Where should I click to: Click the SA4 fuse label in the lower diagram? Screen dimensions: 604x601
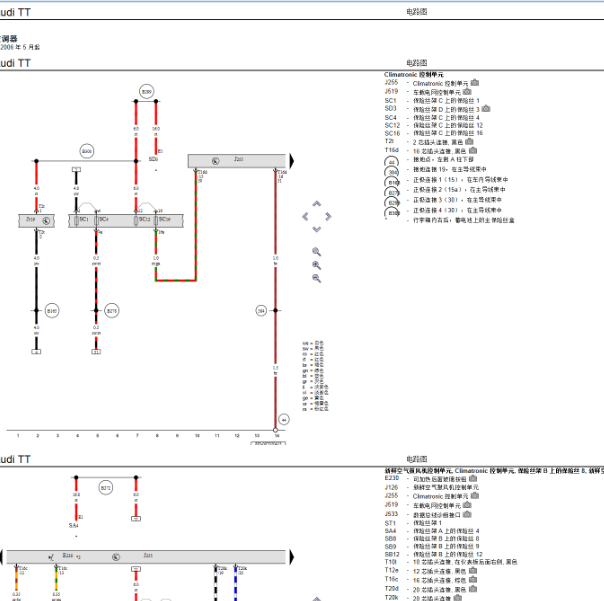click(74, 525)
